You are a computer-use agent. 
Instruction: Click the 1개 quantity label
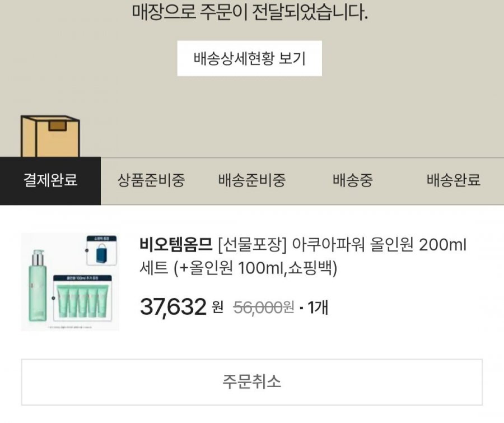pos(318,308)
